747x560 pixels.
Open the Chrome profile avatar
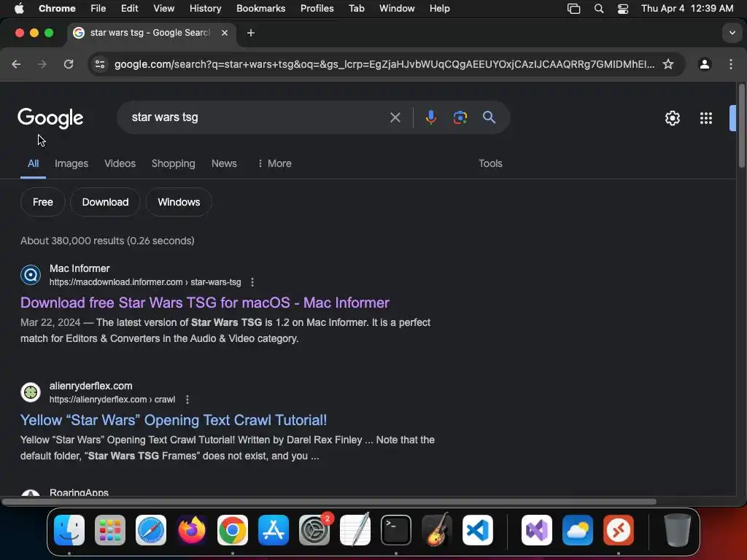[705, 64]
